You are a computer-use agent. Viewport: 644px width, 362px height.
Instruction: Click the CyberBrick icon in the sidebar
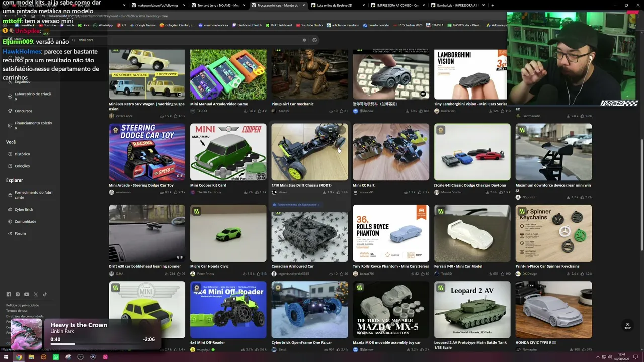(10, 209)
